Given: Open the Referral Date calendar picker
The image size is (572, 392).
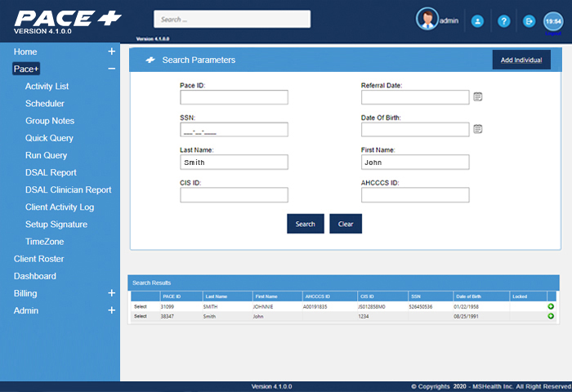Looking at the screenshot, I should [x=477, y=96].
